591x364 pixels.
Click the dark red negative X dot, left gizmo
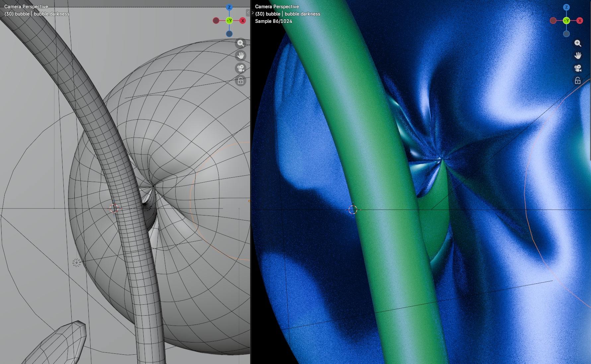click(216, 21)
